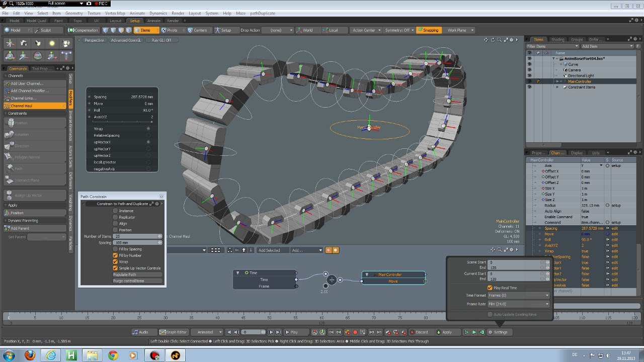Open the File menu
Screen dimensions: 644x362
pos(5,13)
